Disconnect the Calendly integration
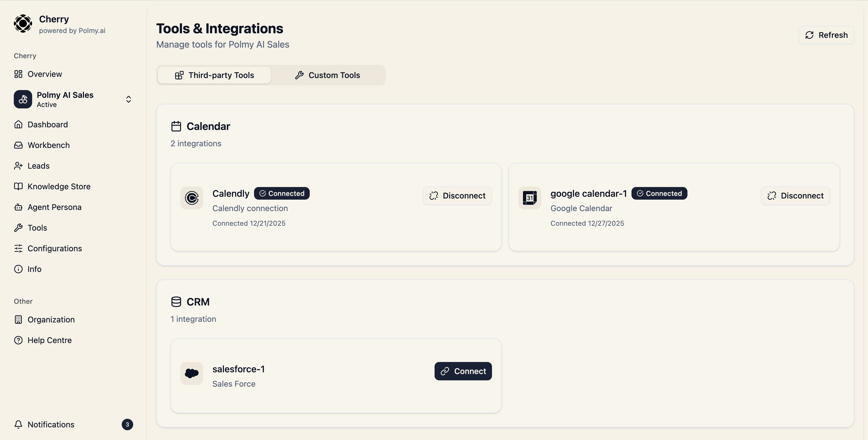This screenshot has width=868, height=440. (457, 196)
